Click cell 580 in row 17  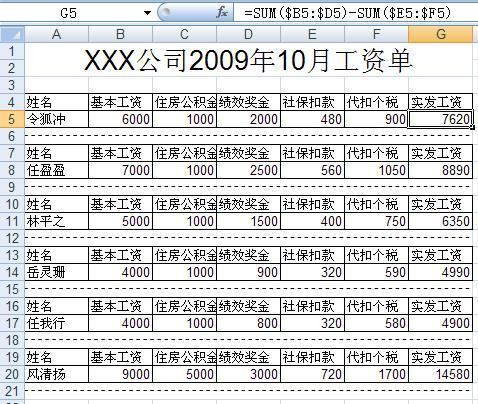click(376, 323)
